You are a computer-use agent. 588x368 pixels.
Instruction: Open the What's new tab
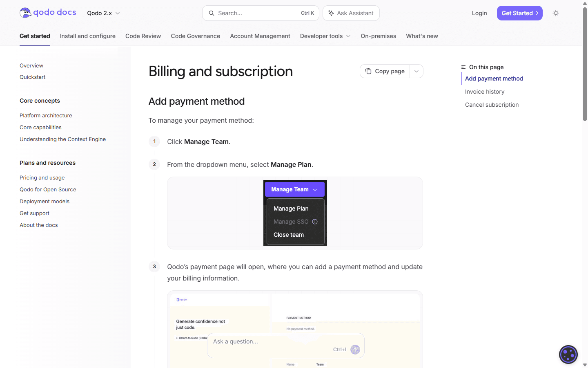(x=422, y=36)
